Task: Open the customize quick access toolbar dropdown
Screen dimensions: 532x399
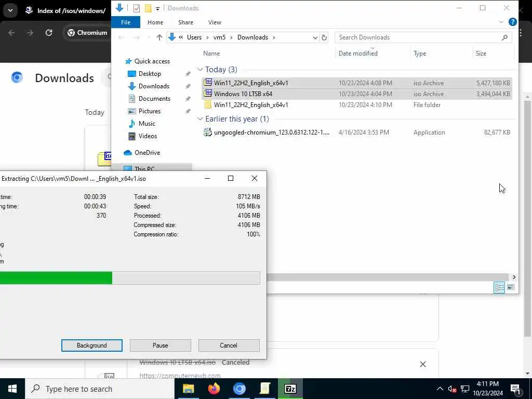Action: [x=157, y=8]
